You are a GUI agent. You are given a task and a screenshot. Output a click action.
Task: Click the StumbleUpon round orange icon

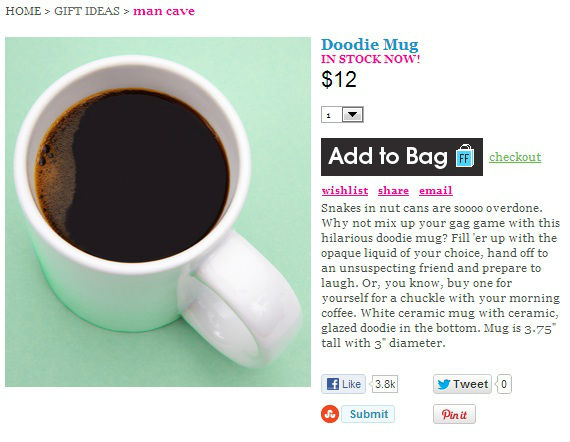pyautogui.click(x=330, y=414)
